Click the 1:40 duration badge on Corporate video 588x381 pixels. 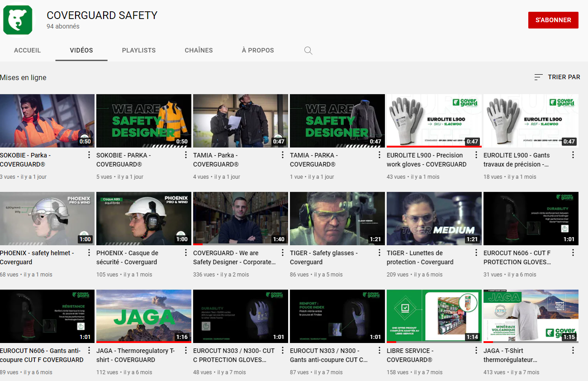pyautogui.click(x=279, y=239)
